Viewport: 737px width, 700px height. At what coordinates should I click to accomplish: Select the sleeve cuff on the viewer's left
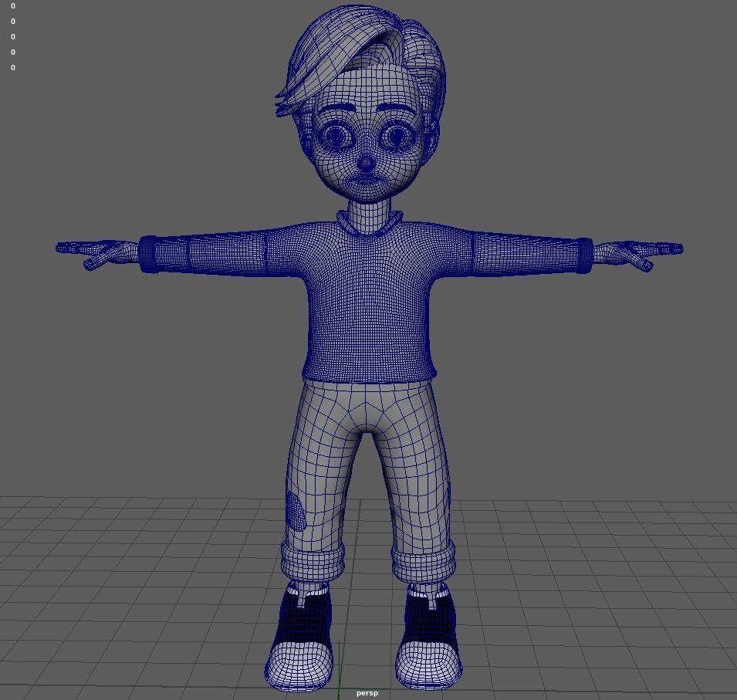148,255
